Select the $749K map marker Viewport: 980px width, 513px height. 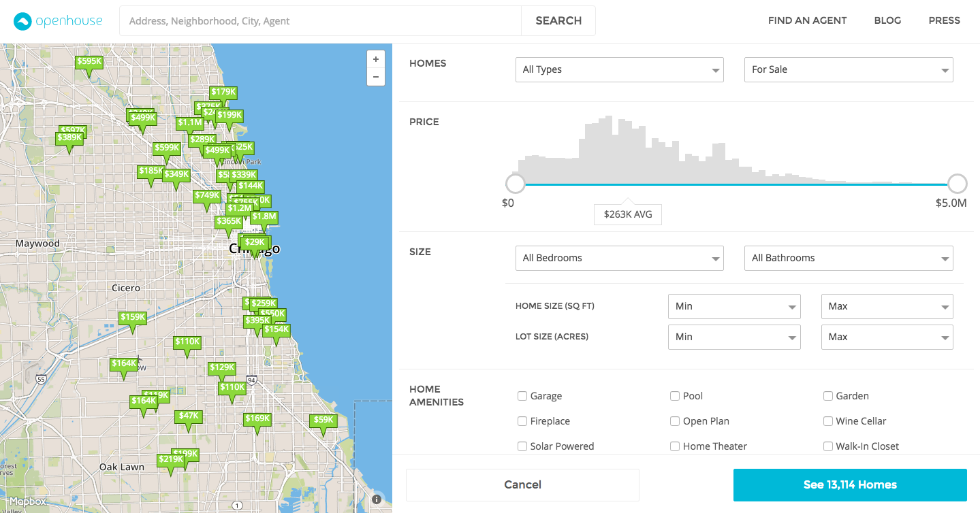(207, 195)
